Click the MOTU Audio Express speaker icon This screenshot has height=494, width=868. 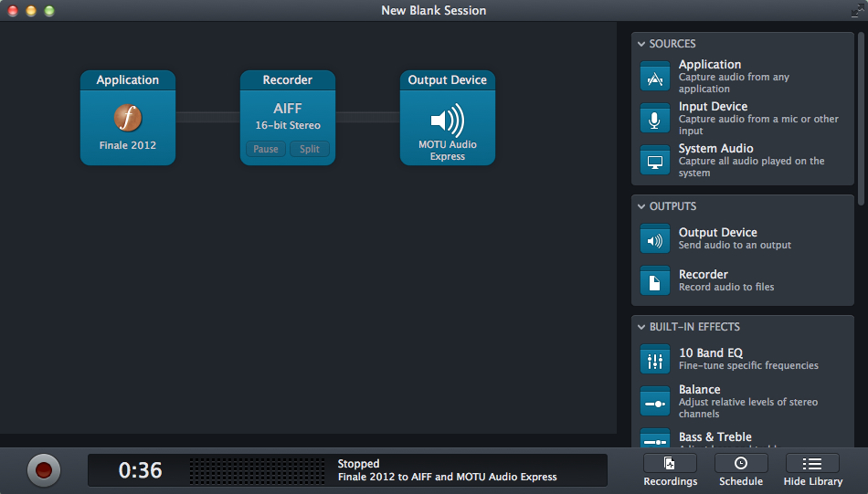click(x=447, y=120)
